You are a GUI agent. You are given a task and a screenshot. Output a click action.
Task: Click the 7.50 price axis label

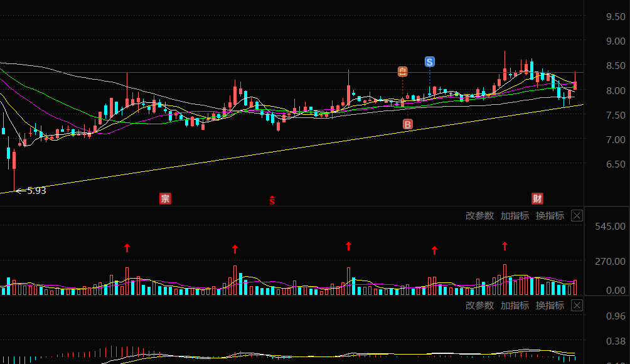[616, 115]
